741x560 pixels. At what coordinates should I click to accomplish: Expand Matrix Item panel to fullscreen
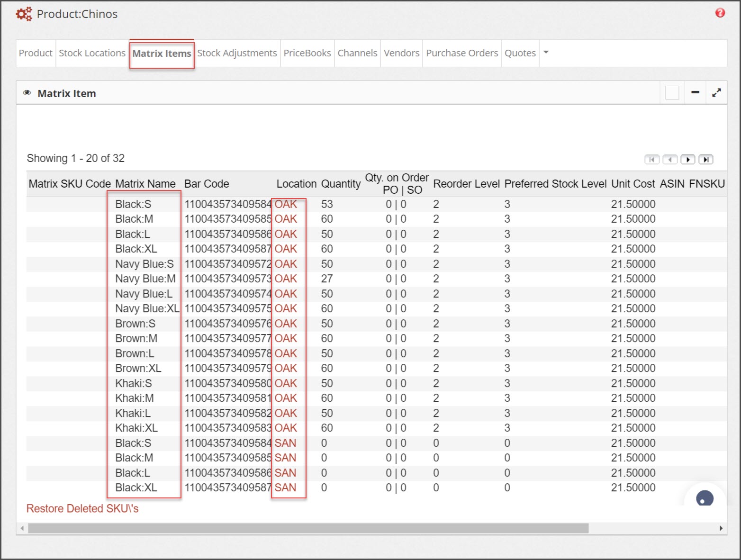click(x=716, y=92)
